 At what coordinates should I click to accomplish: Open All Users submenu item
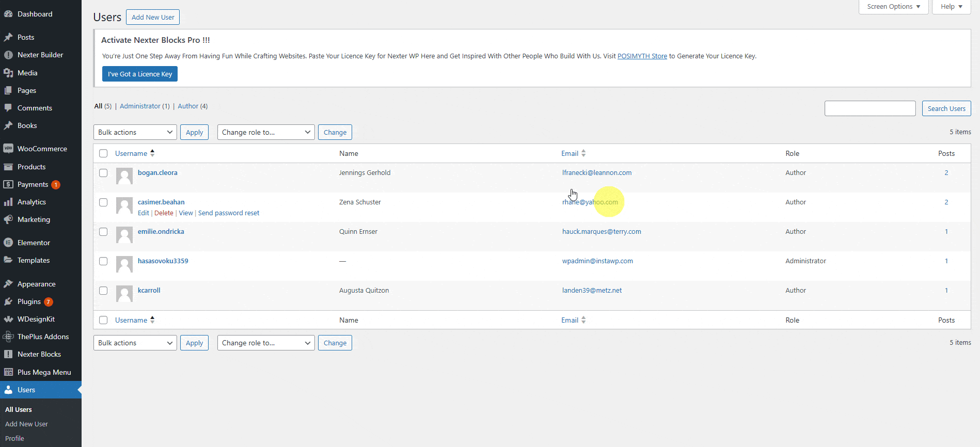pos(19,409)
